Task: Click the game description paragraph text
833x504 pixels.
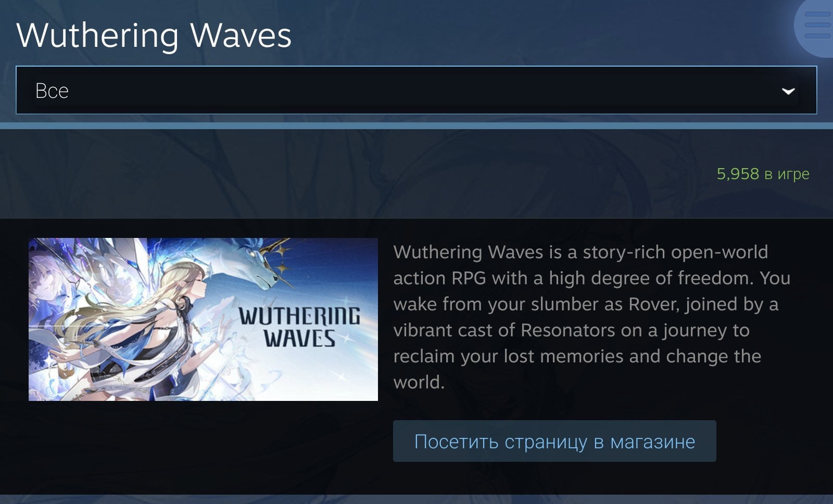Action: (x=592, y=317)
